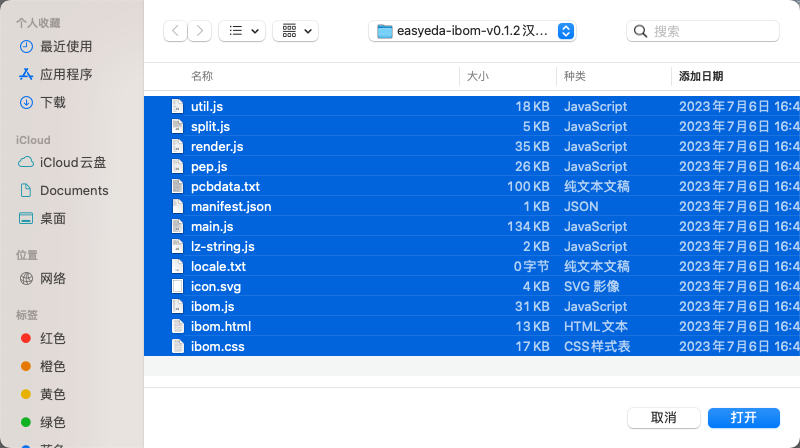Click the JSON kind of manifest.json
The width and height of the screenshot is (800, 448).
[581, 206]
